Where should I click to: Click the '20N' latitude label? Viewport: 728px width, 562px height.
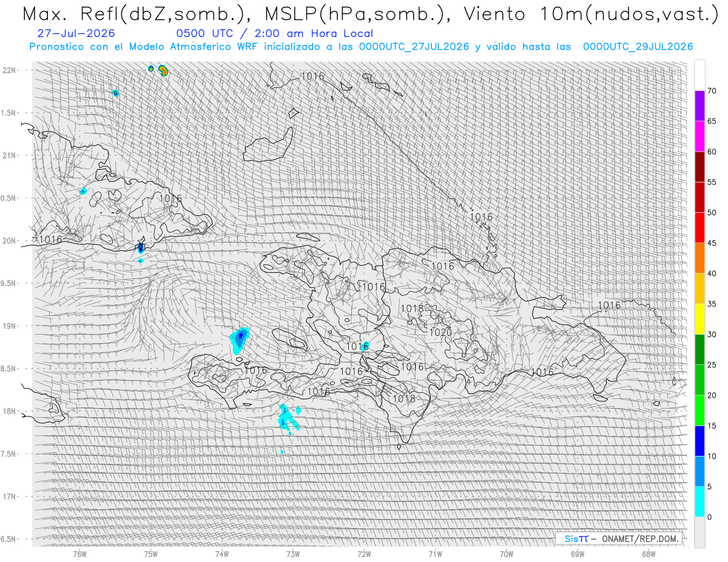point(9,241)
